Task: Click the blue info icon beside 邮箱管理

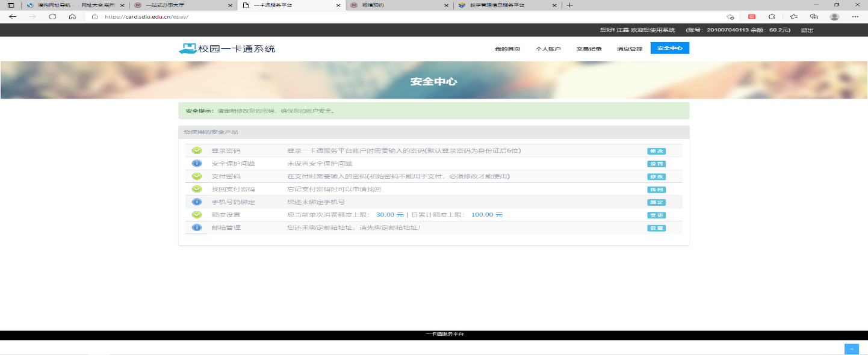Action: tap(197, 227)
